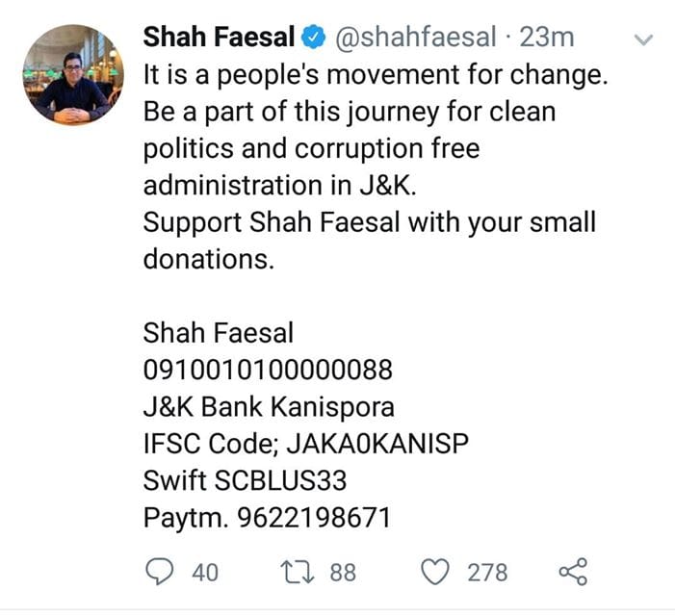This screenshot has height=616, width=675.
Task: Click the reply speech bubble icon
Action: click(158, 572)
